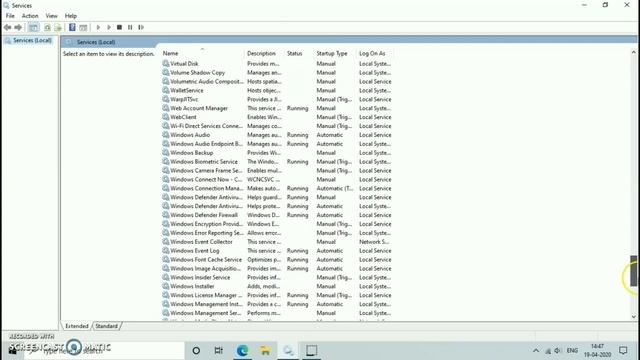Click the Pause Service icon
This screenshot has height=360, width=640.
click(x=130, y=27)
